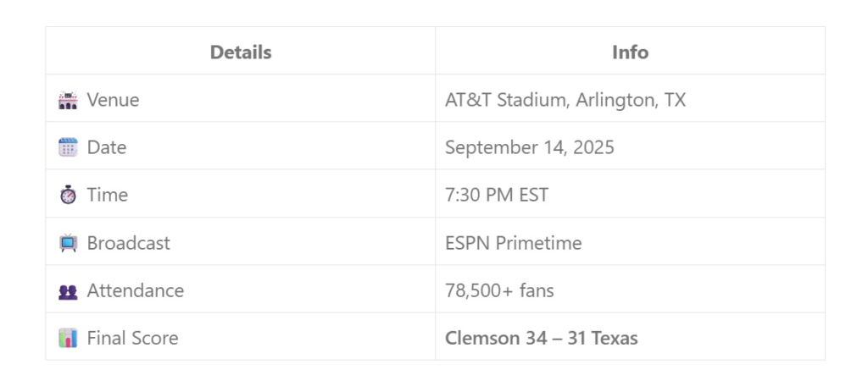Click the calendar icon beside Date

point(68,147)
